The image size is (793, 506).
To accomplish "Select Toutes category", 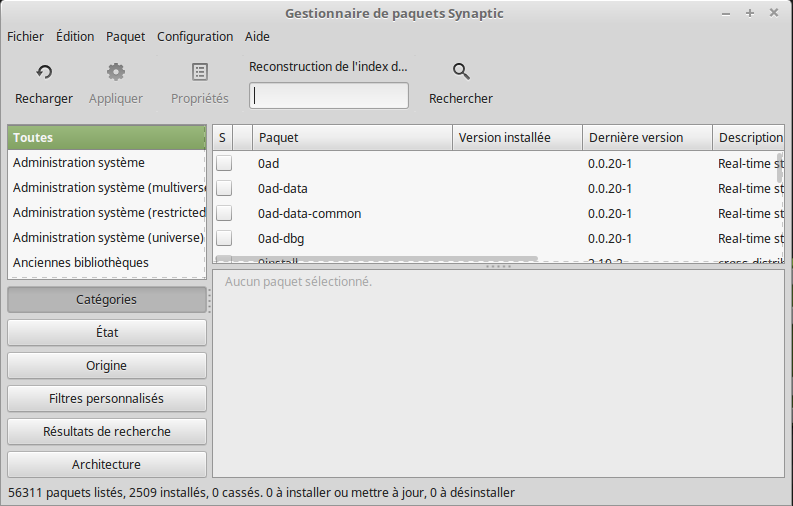I will (106, 137).
